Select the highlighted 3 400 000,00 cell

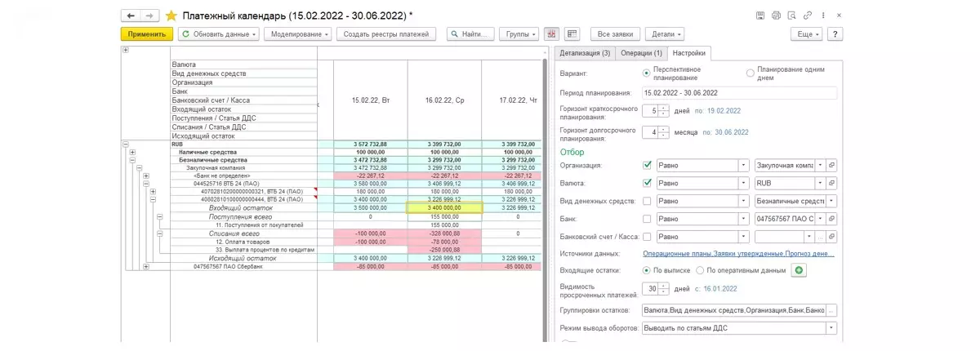(444, 208)
